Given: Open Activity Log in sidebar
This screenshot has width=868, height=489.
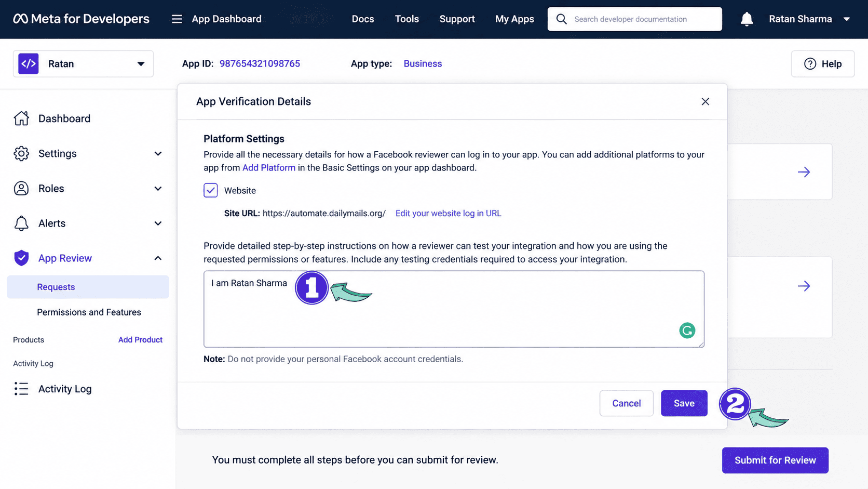Looking at the screenshot, I should point(65,389).
